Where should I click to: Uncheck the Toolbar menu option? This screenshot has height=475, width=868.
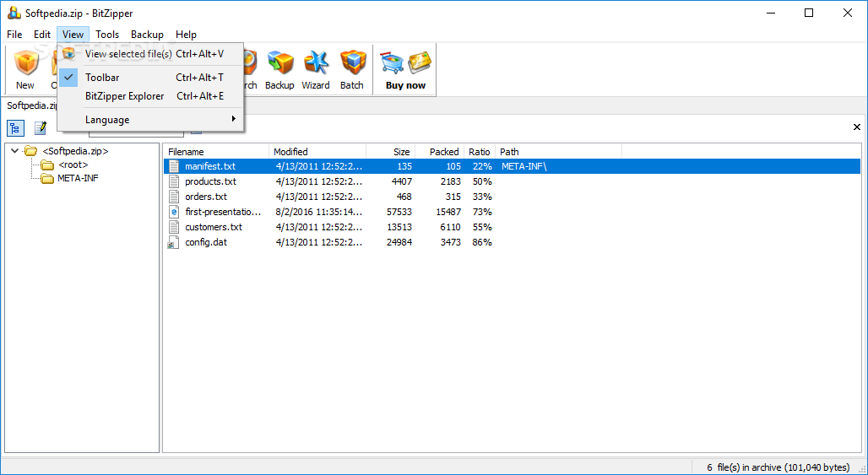tap(150, 78)
